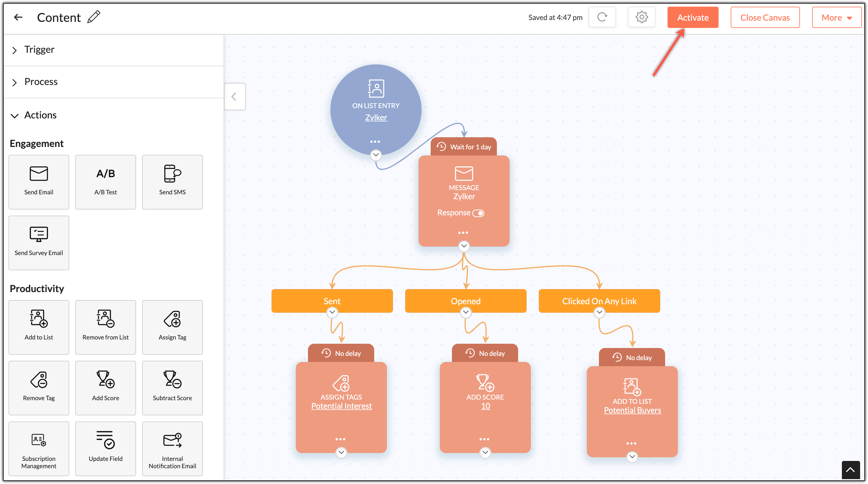Image resolution: width=868 pixels, height=484 pixels.
Task: Choose the Update Field action
Action: click(105, 449)
